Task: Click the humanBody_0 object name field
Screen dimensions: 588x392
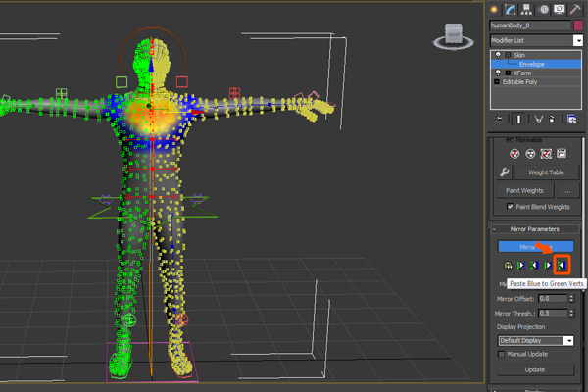Action: pos(530,25)
